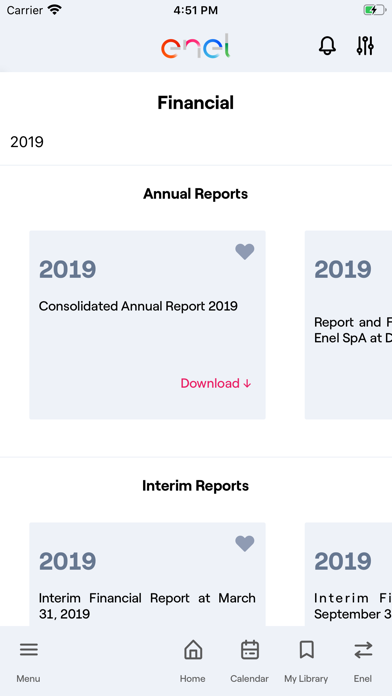Open the 2019 year selector
392x696 pixels.
pyautogui.click(x=196, y=142)
